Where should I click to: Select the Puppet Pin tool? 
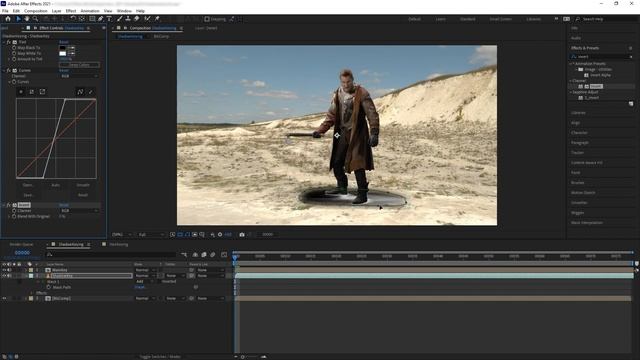(x=157, y=19)
